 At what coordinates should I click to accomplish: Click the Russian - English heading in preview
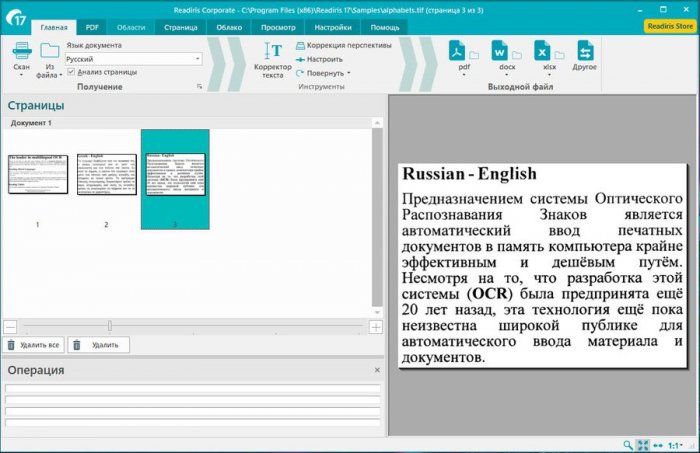tap(469, 174)
